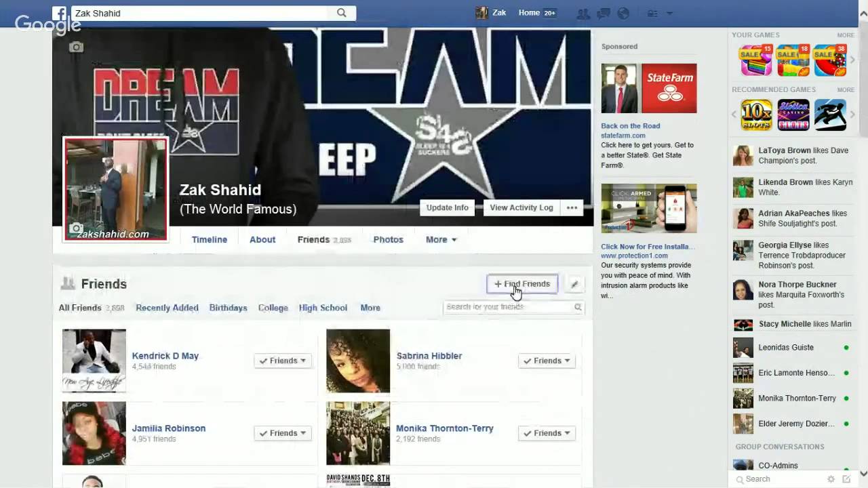Click View Activity Log button
This screenshot has width=868, height=488.
click(521, 208)
